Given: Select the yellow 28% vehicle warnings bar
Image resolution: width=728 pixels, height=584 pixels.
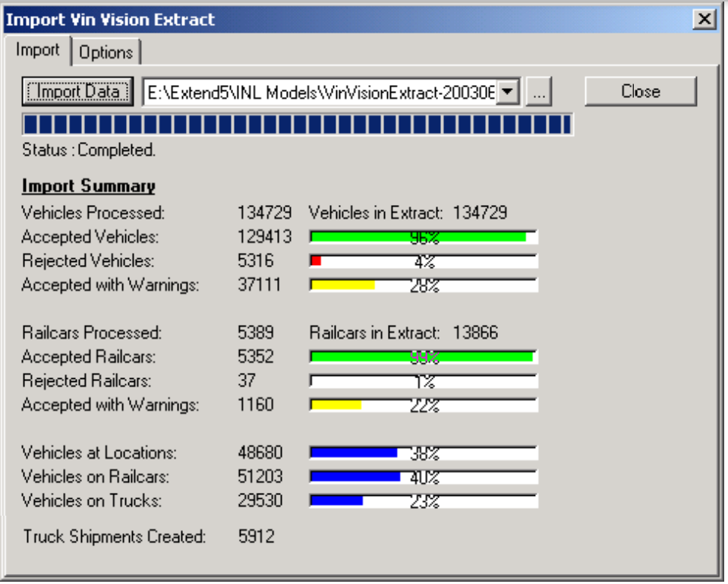Looking at the screenshot, I should [x=423, y=286].
